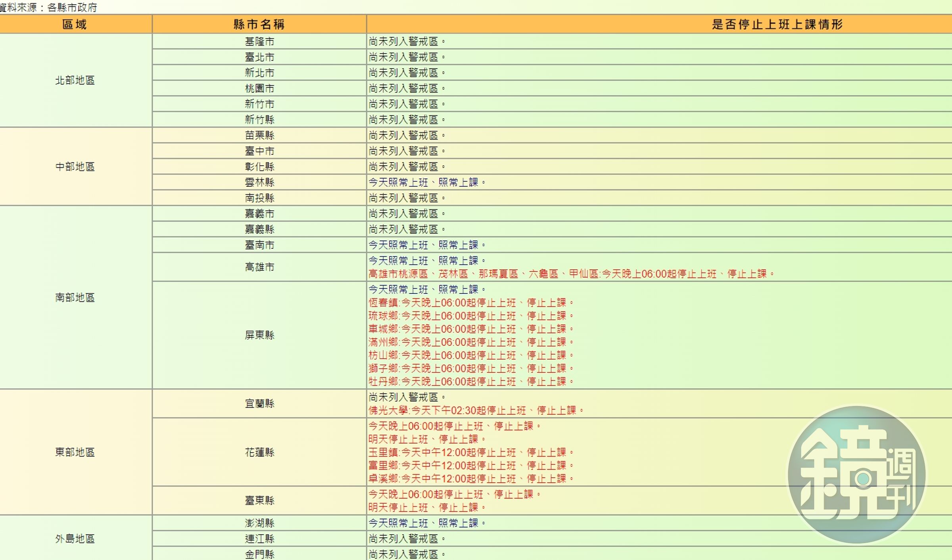
Task: Click the 連江縣 county name
Action: [259, 539]
